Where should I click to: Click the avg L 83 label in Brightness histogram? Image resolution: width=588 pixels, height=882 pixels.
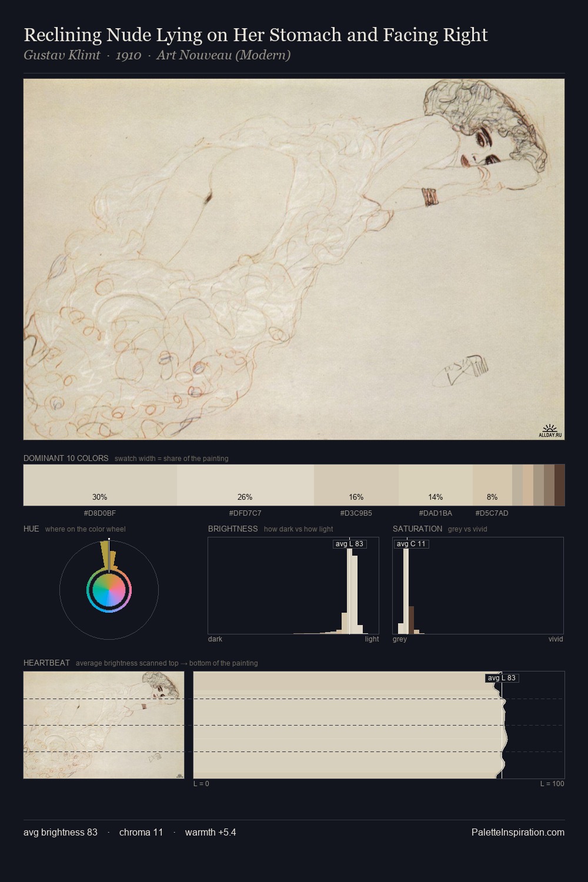(349, 544)
